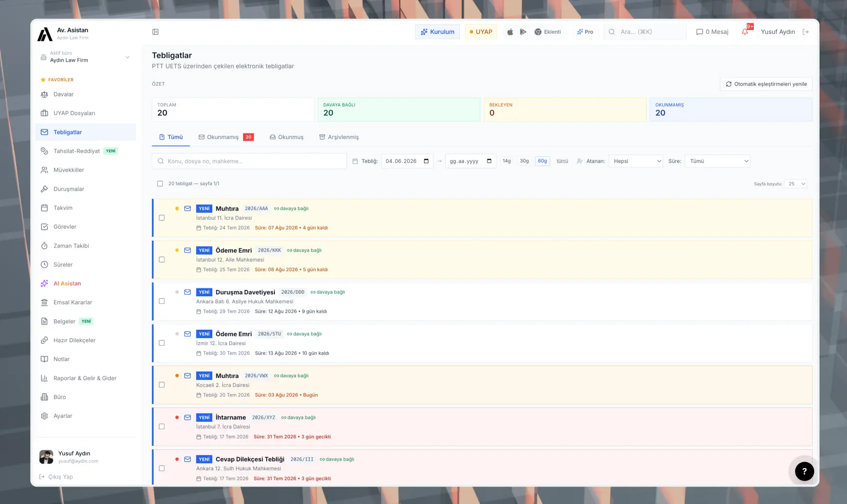847x504 pixels.
Task: Expand the Aktif büro Aydın Law Firm selector
Action: (86, 57)
